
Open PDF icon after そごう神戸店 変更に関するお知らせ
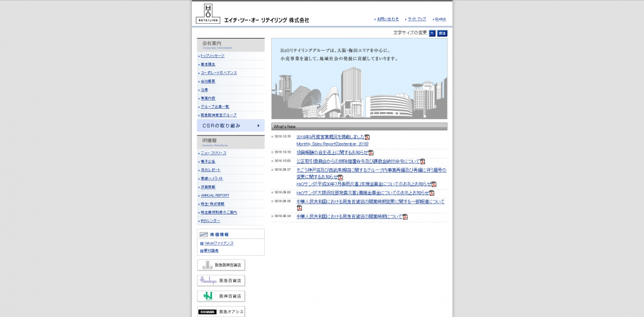[x=341, y=178]
